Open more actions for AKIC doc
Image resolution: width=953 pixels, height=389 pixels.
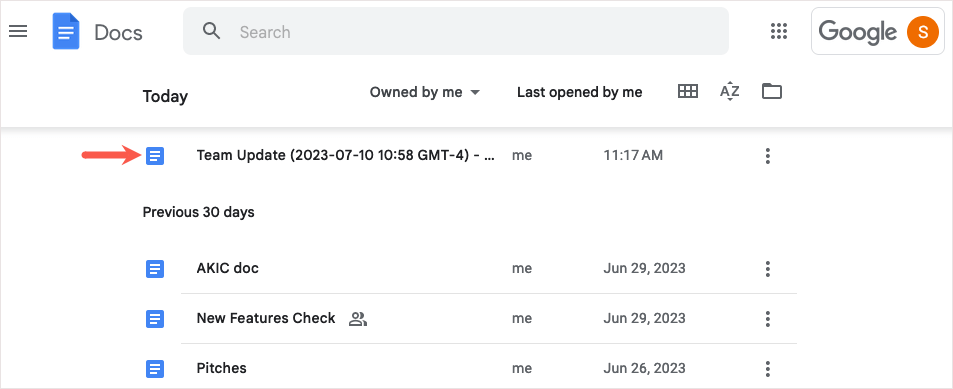768,268
